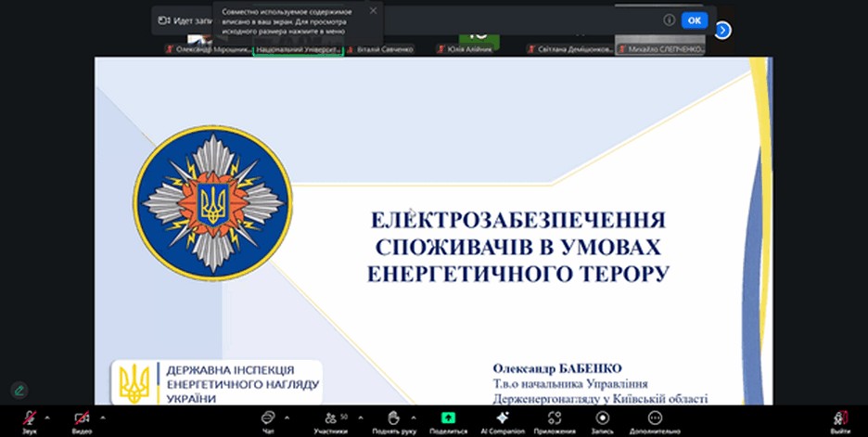Expand video options arrow next to Видео
868x437 pixels.
[102, 417]
